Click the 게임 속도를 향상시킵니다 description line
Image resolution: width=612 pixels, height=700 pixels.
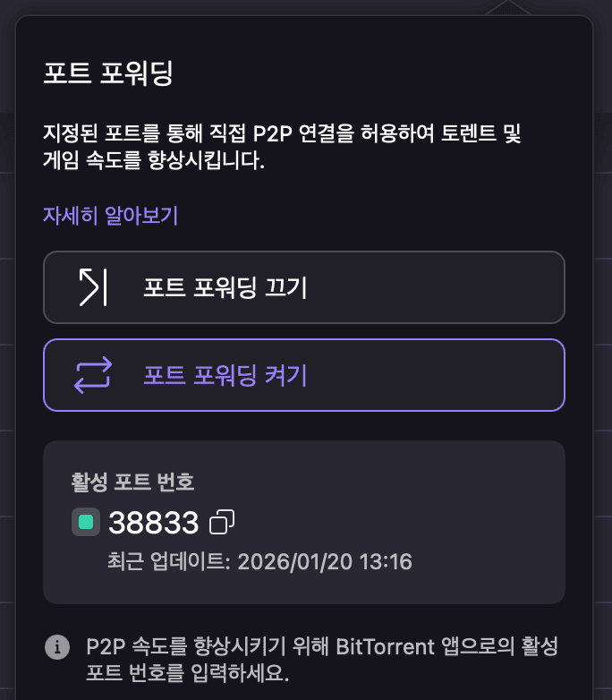tap(154, 163)
